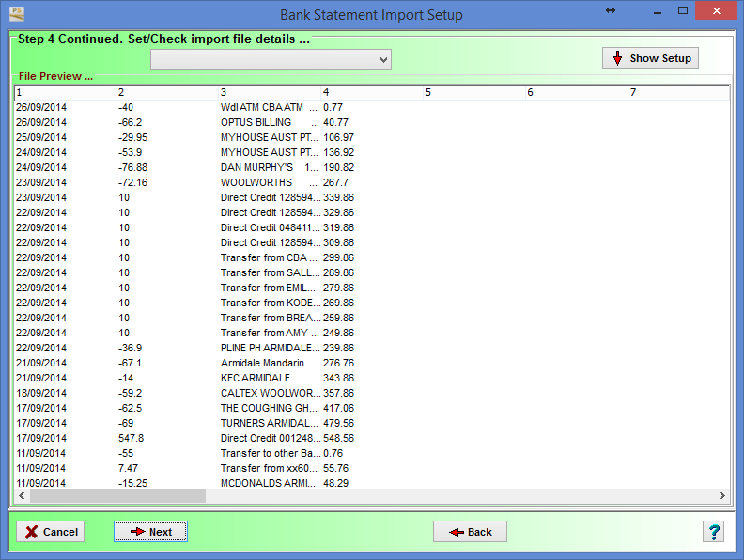The image size is (744, 560).
Task: Click balance 0.77 cell
Action: click(x=333, y=107)
